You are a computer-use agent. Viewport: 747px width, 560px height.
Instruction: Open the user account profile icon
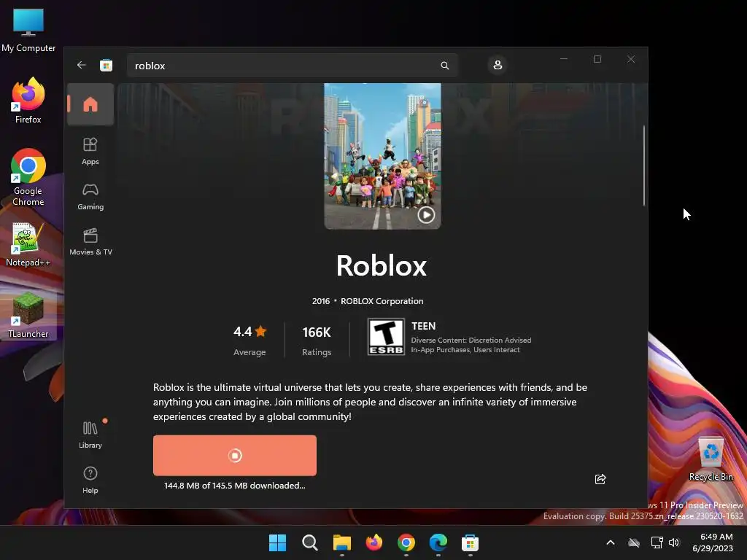pyautogui.click(x=498, y=65)
